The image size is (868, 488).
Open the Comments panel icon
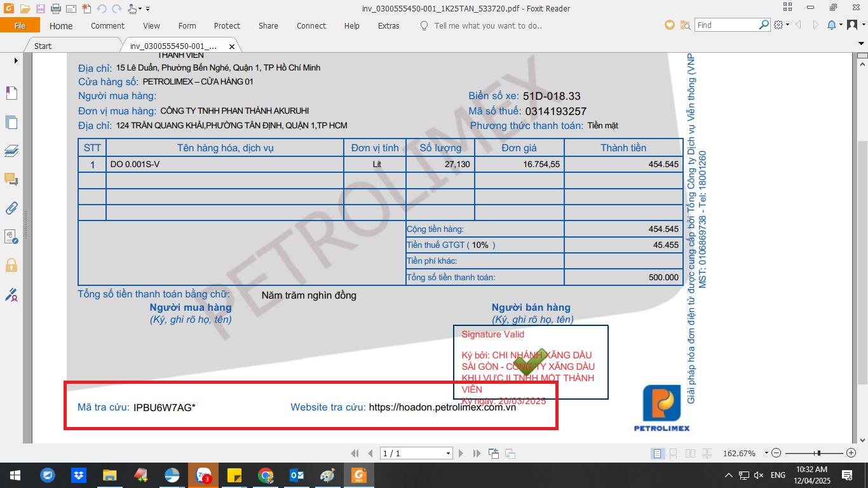[11, 179]
